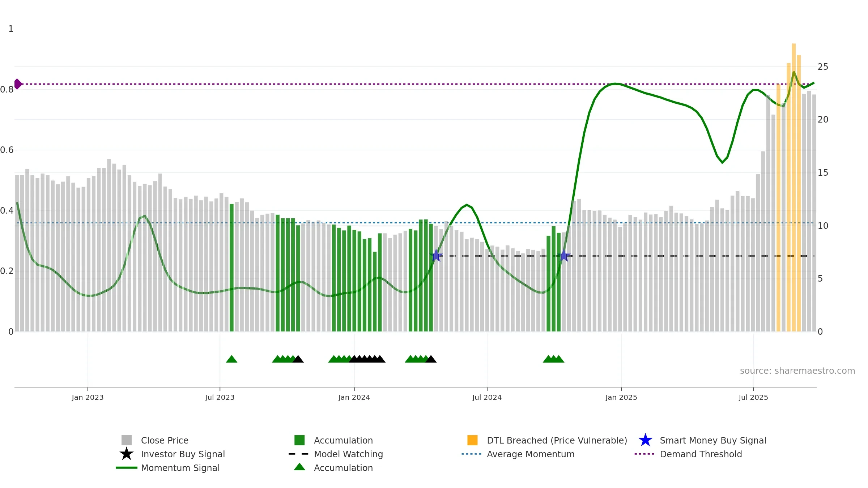This screenshot has height=488, width=868.
Task: Click the purple diamond Demand Threshold marker
Action: pos(18,84)
